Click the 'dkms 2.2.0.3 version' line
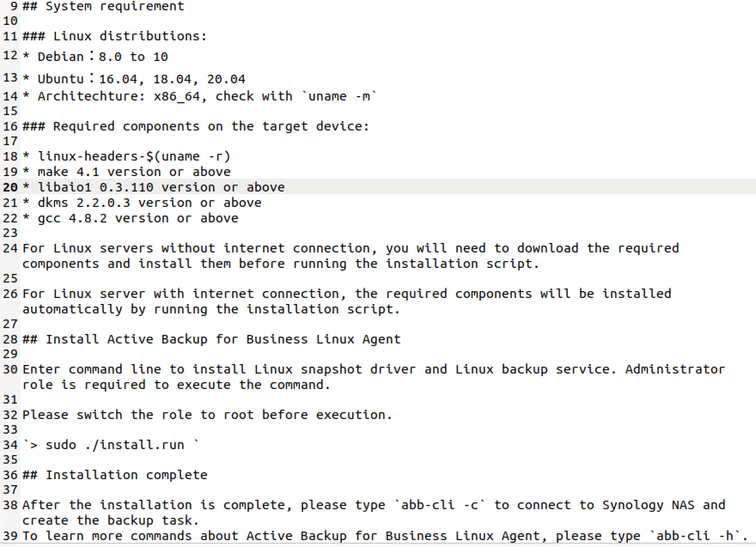The width and height of the screenshot is (756, 547). click(142, 203)
